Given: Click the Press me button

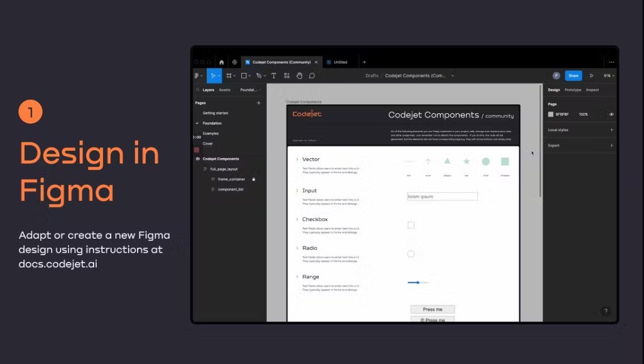Looking at the screenshot, I should click(433, 310).
